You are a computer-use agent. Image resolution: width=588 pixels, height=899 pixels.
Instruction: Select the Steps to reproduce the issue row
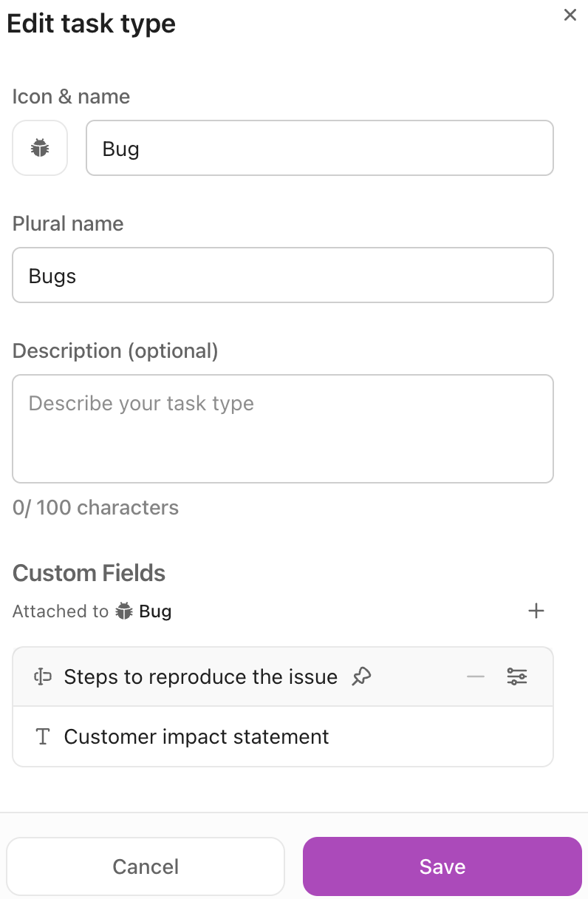click(x=199, y=676)
